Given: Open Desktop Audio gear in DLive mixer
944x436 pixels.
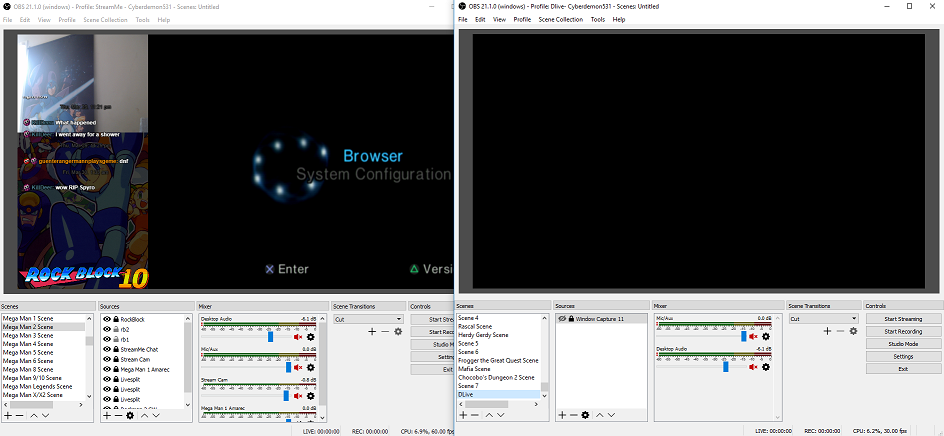Looking at the screenshot, I should [x=766, y=367].
